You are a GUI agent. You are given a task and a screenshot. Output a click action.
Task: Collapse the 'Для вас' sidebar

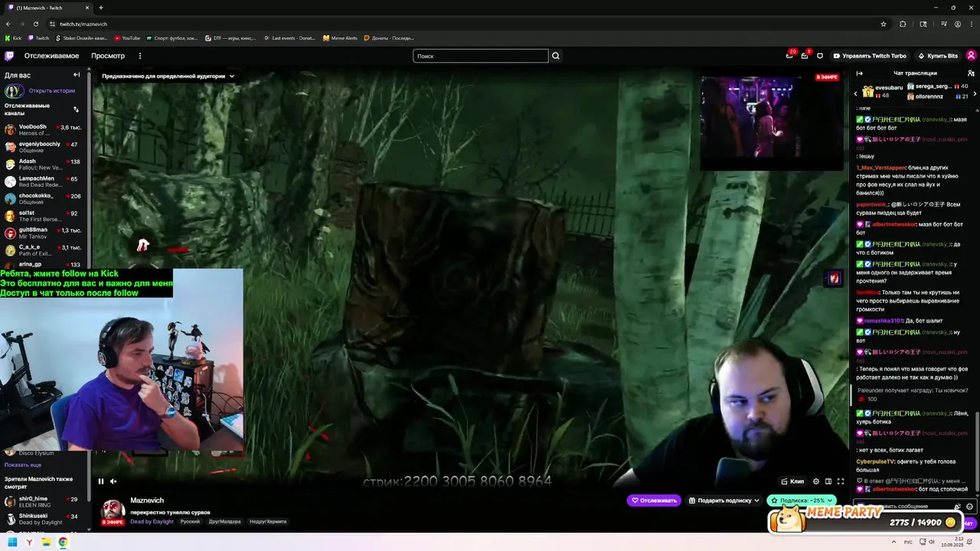(x=77, y=75)
